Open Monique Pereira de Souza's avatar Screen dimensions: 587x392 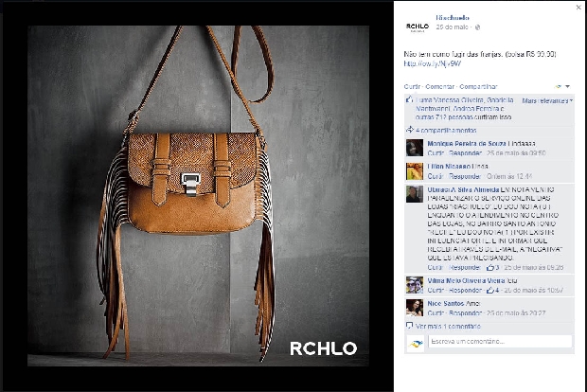415,148
